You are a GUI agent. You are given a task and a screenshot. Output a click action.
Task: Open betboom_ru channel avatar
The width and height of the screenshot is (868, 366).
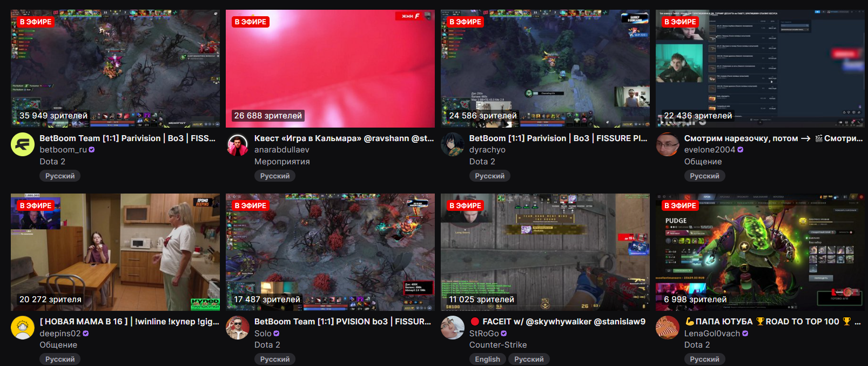pos(23,144)
